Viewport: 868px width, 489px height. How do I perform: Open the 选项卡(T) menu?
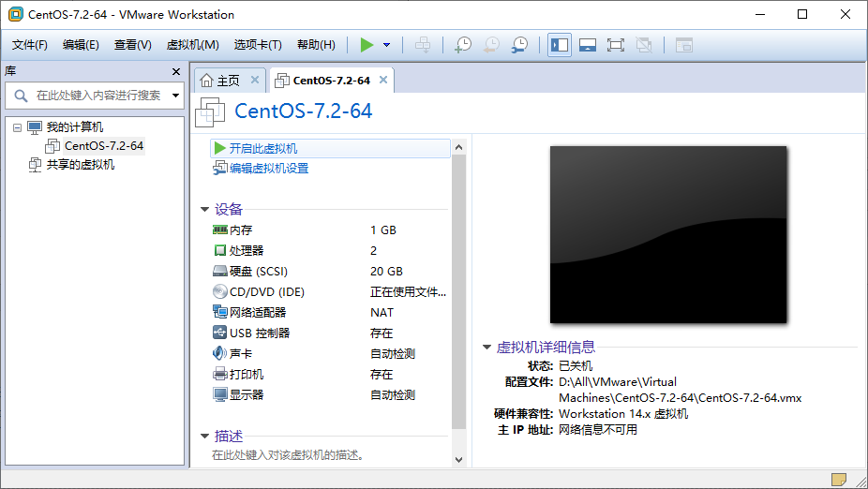pos(258,45)
